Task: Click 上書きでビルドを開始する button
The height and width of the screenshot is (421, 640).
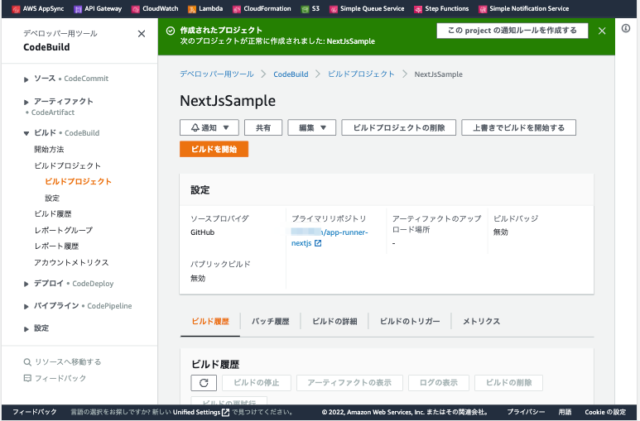Action: pyautogui.click(x=519, y=128)
